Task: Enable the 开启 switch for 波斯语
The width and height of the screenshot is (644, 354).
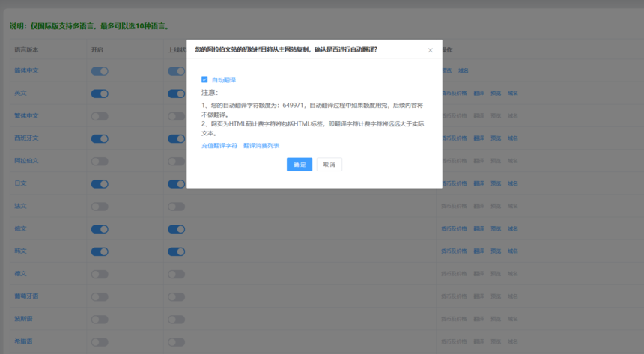Action: [100, 320]
